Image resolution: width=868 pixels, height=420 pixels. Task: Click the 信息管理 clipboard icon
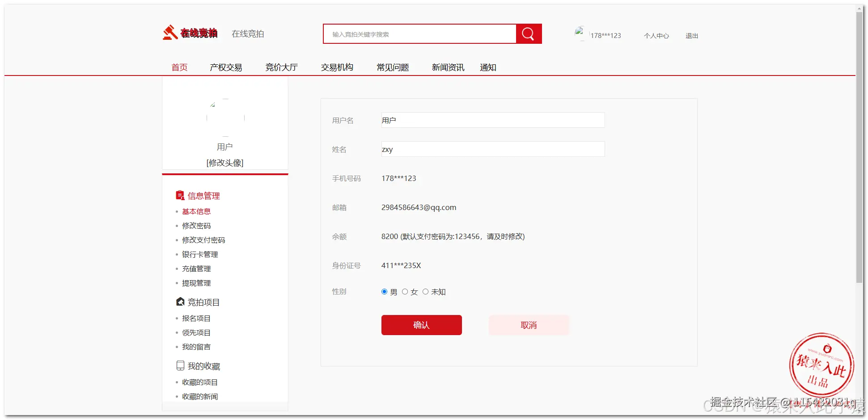click(x=179, y=195)
